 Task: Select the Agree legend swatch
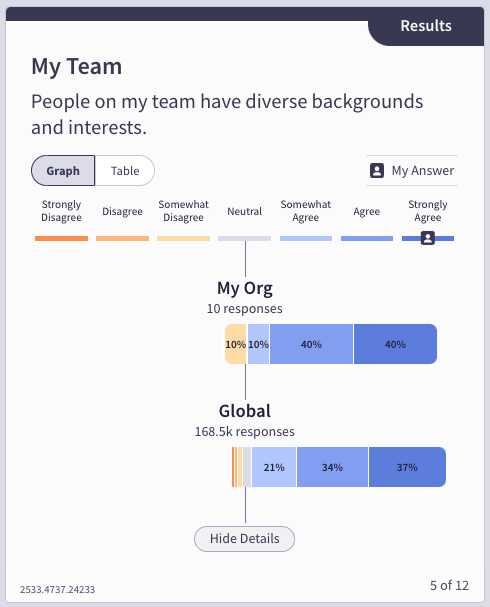pos(367,238)
